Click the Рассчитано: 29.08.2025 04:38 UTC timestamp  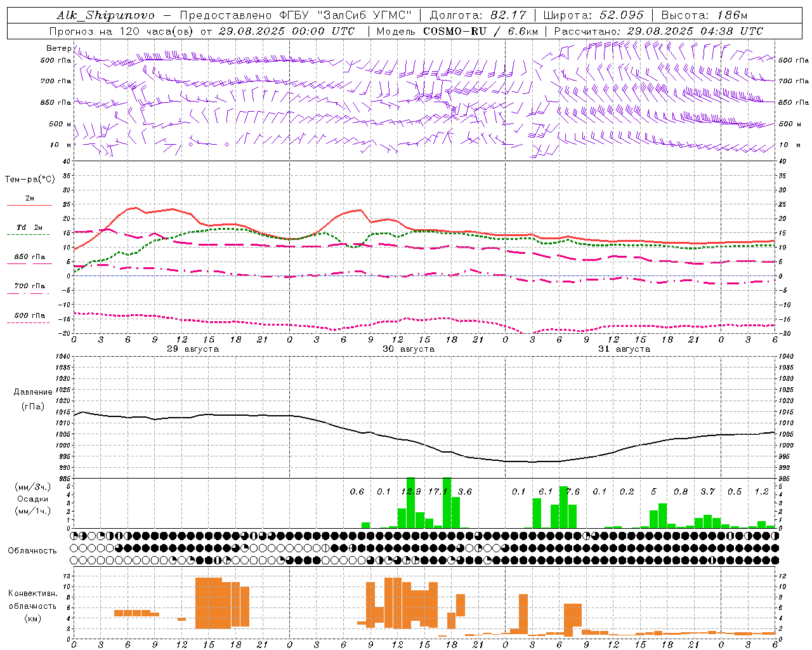click(x=658, y=31)
